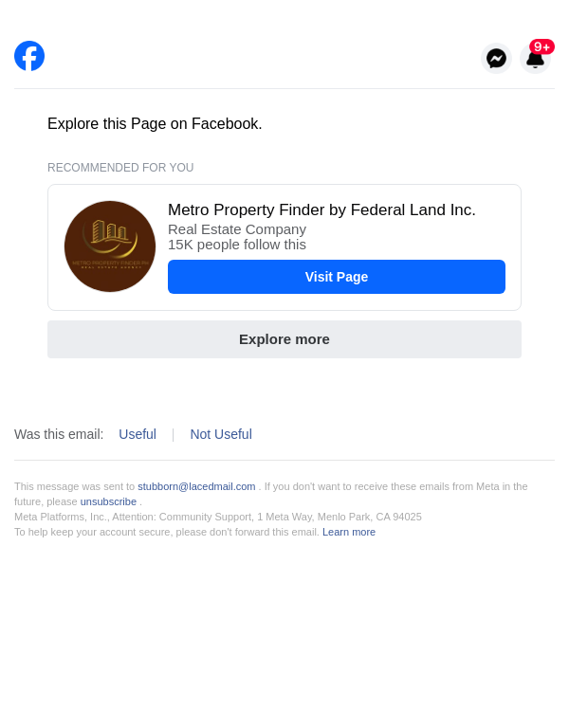Screen dimensions: 569x728
Task: Open the notifications bell icon
Action: pyautogui.click(x=535, y=61)
